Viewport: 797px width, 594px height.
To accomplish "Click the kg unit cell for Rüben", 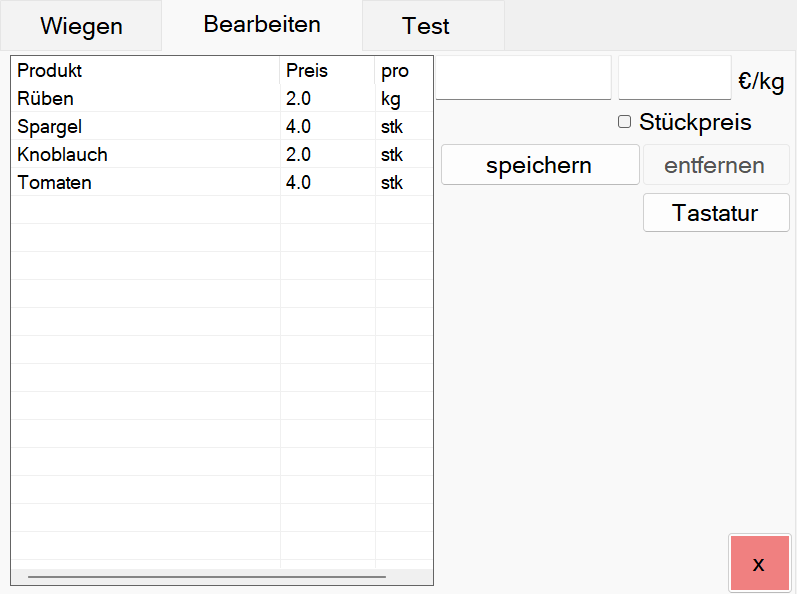I will coord(390,99).
